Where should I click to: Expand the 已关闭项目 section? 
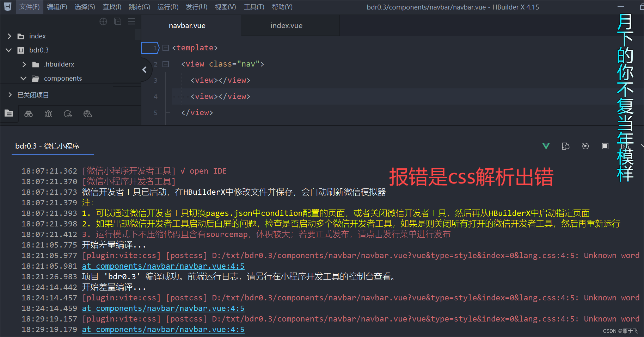pos(10,95)
